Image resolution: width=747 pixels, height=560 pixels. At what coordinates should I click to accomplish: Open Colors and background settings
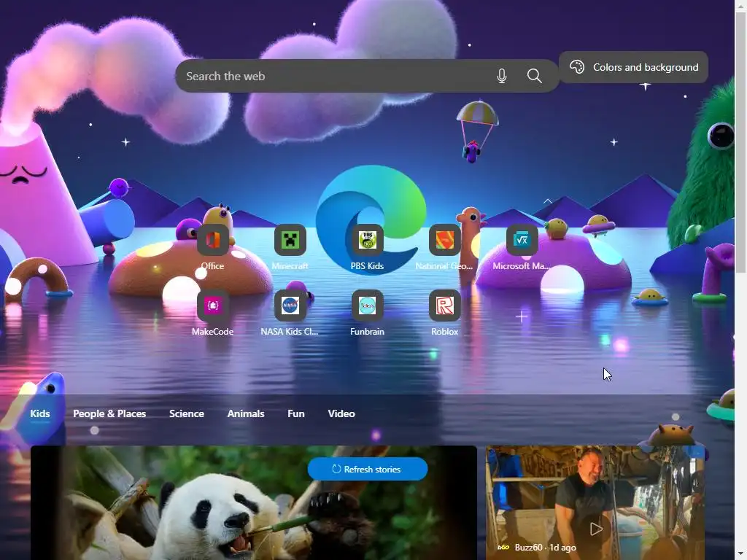coord(633,67)
